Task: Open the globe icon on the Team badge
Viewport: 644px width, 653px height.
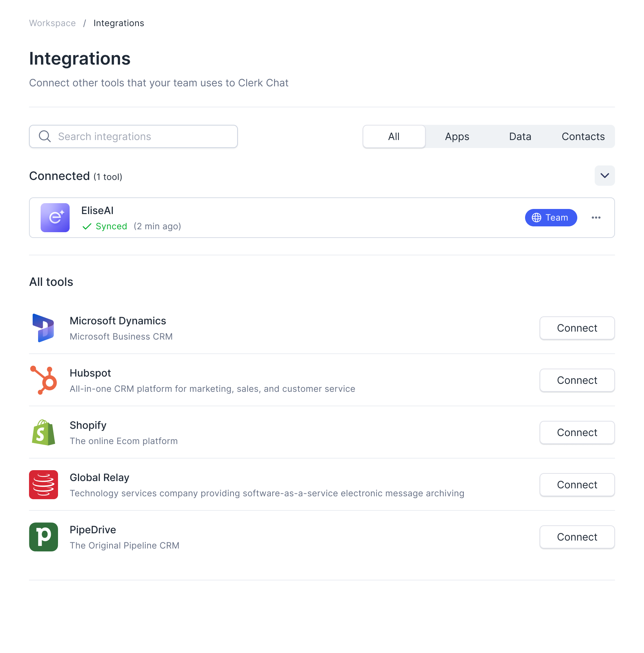Action: 538,218
